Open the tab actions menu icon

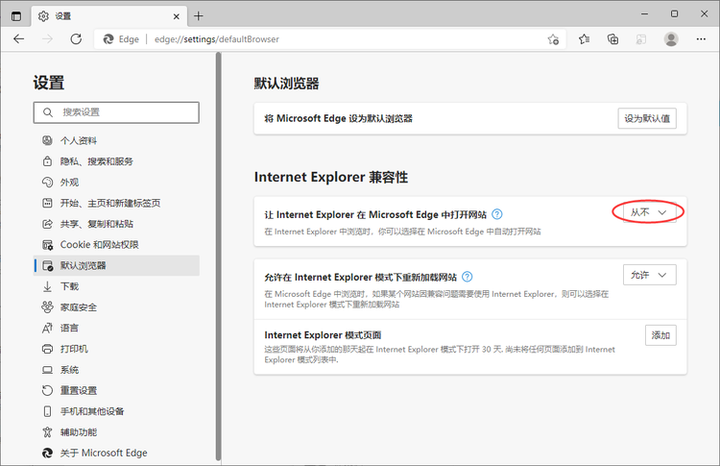16,16
